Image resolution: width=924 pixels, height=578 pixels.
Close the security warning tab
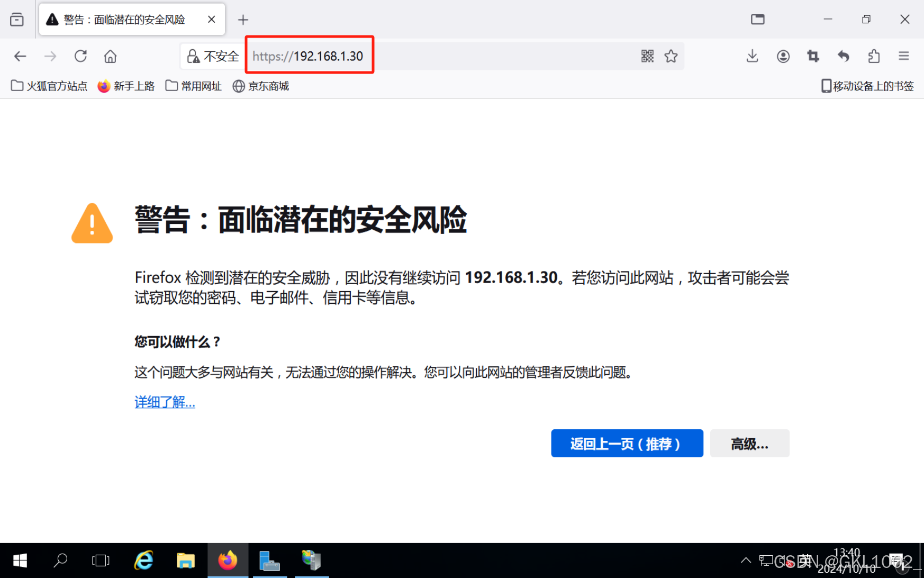click(x=211, y=20)
